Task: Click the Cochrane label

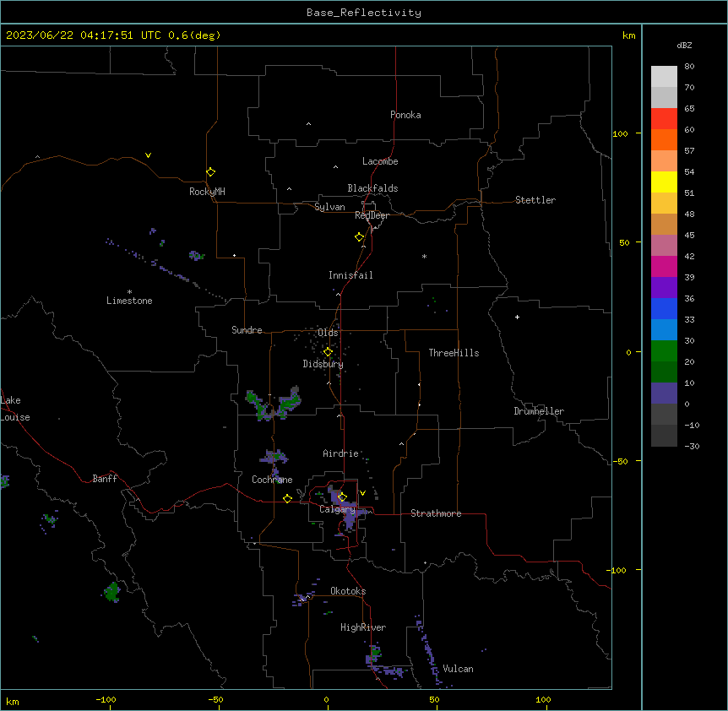Action: pos(272,480)
